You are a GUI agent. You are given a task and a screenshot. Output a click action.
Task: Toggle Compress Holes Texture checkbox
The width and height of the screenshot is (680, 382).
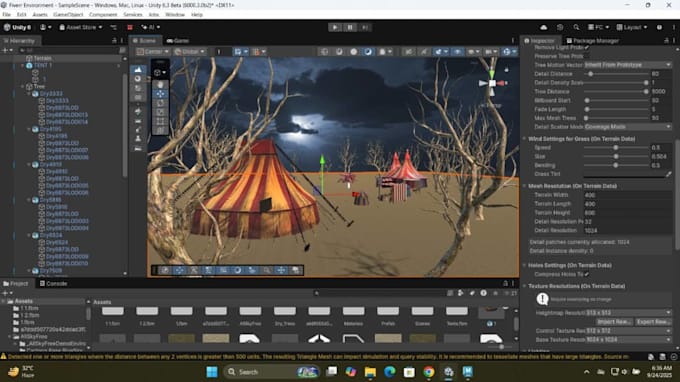(587, 274)
